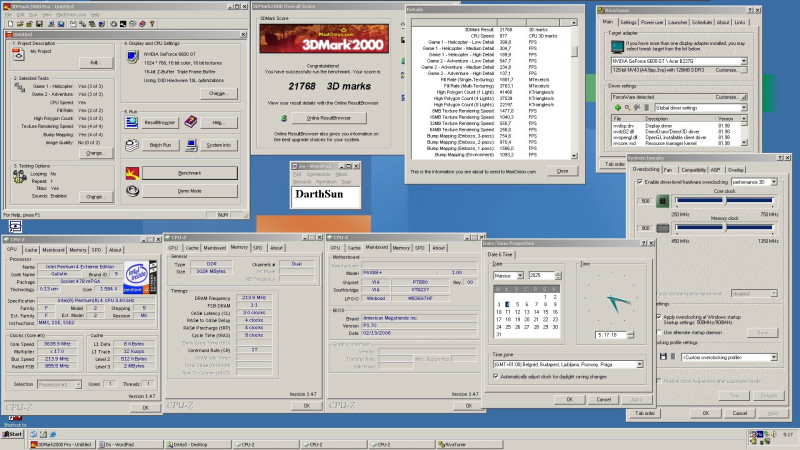800x450 pixels.
Task: Click the purple help book icon
Action: pyautogui.click(x=191, y=121)
